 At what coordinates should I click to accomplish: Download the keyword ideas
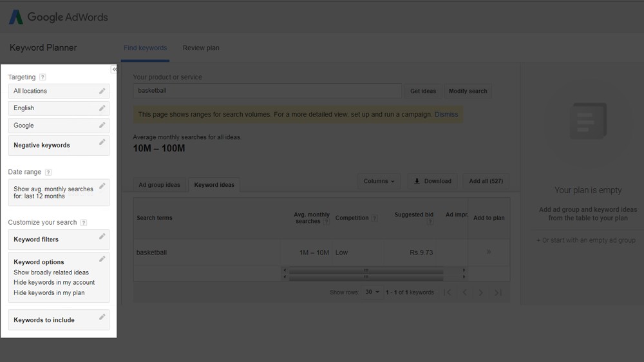pos(433,181)
